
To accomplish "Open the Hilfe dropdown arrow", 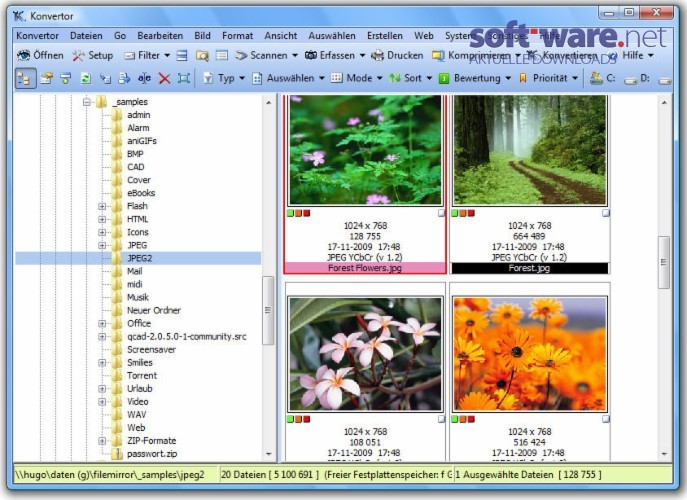I will coord(651,56).
